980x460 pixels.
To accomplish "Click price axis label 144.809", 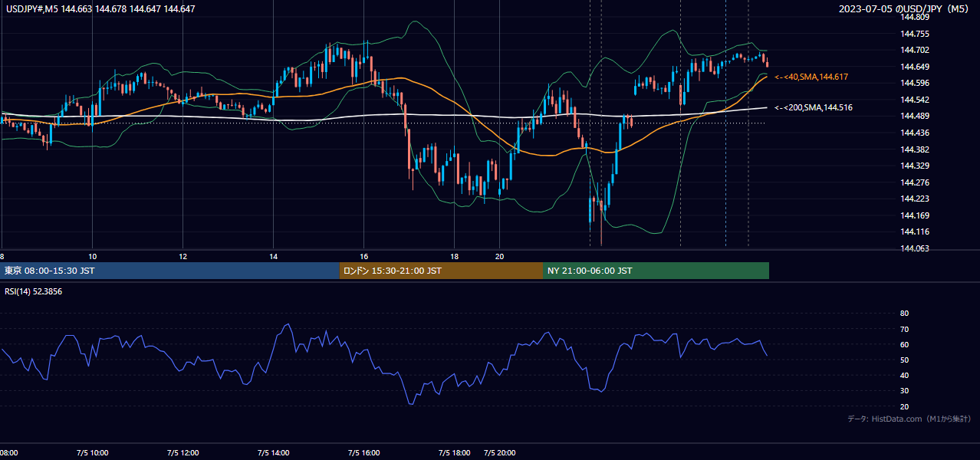I will 915,17.
